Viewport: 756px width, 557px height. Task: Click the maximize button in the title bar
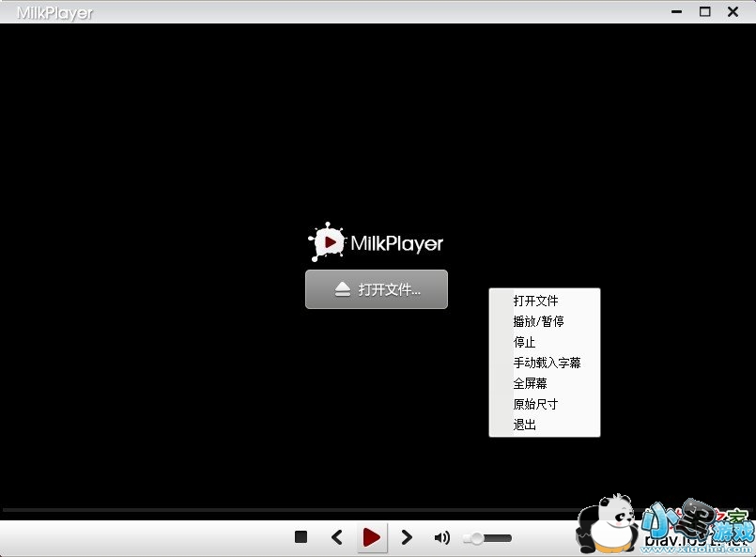[706, 12]
